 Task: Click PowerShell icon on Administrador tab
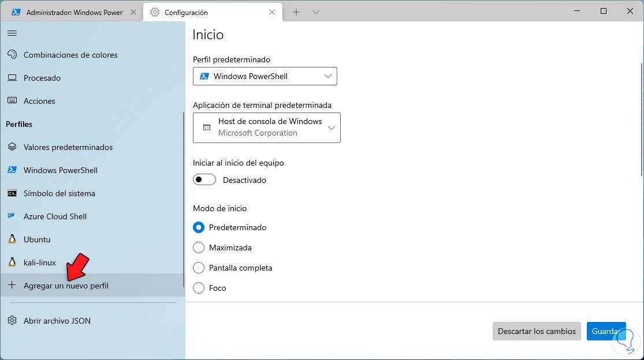pos(16,12)
